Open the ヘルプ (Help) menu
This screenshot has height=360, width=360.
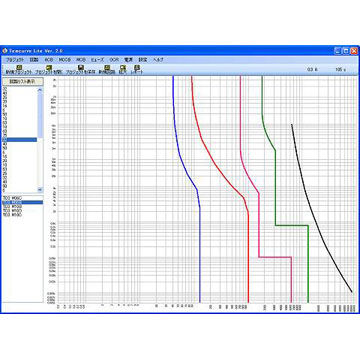[158, 60]
